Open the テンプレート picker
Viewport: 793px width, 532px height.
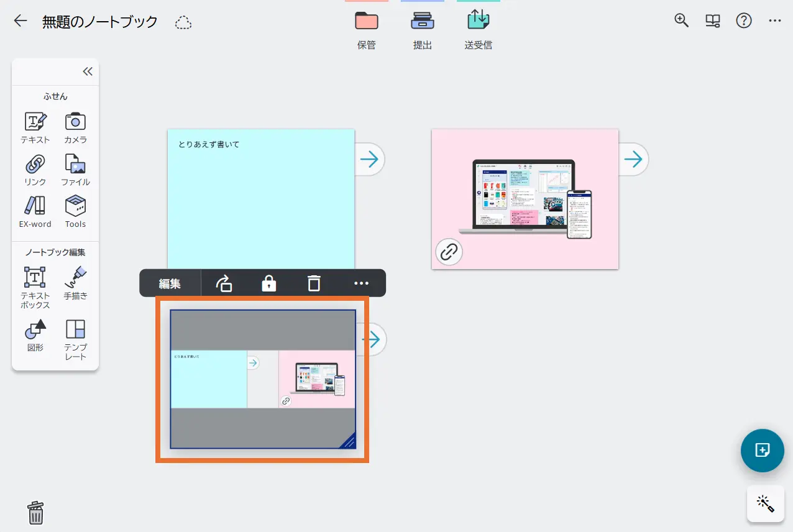75,339
